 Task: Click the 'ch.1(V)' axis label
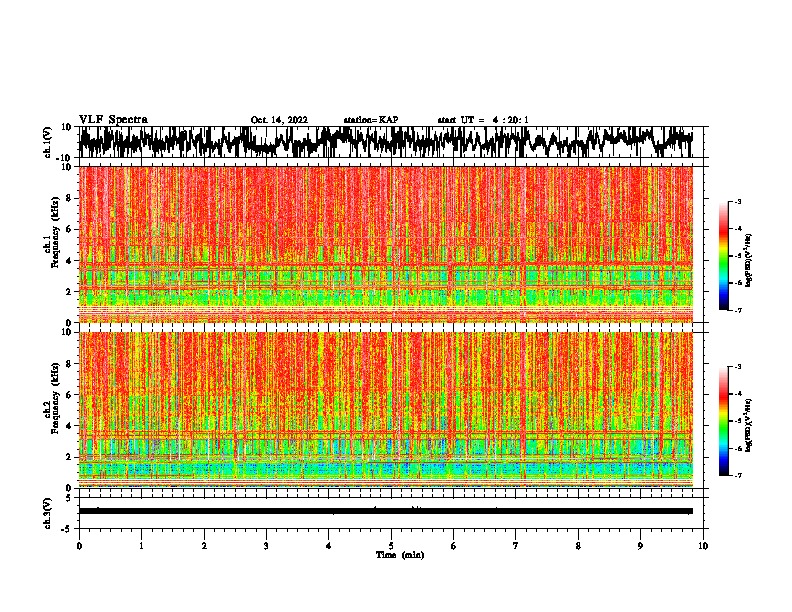pyautogui.click(x=48, y=142)
